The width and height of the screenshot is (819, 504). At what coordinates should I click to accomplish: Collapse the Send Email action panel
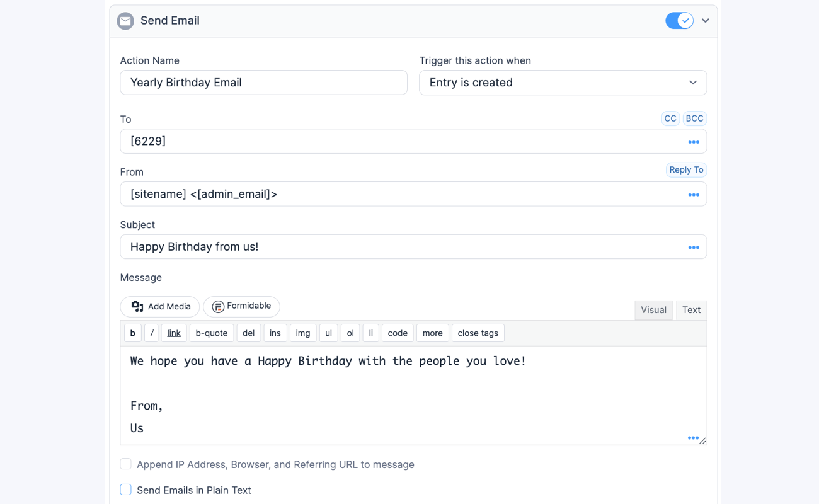(x=706, y=20)
